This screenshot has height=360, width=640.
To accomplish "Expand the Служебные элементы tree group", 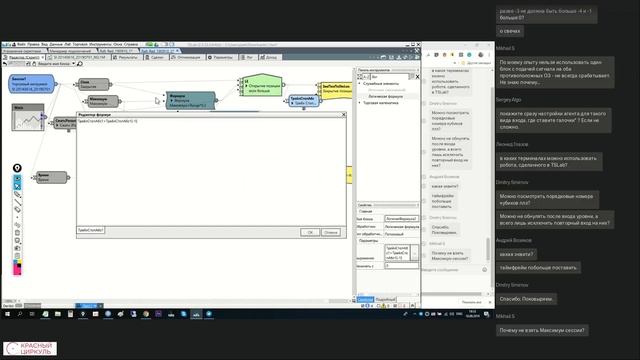I will [360, 84].
